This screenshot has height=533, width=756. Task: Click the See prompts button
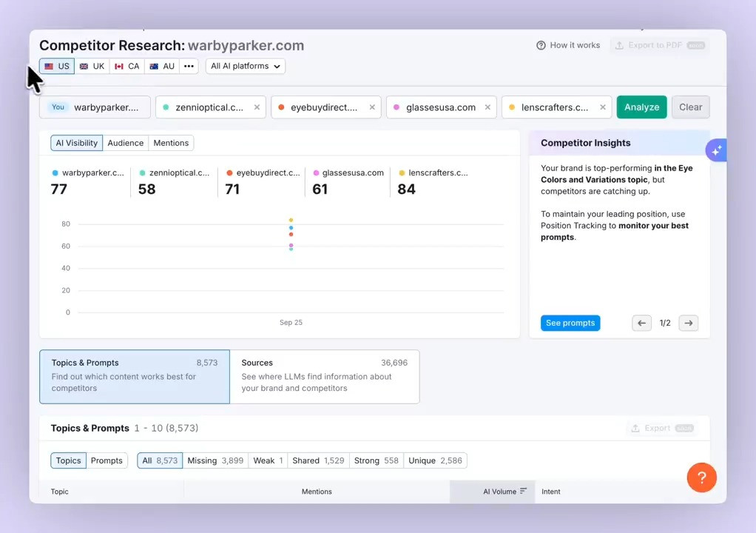click(x=570, y=324)
